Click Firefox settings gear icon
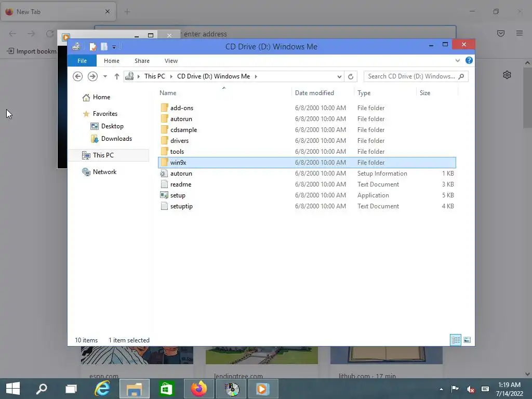 click(x=507, y=75)
